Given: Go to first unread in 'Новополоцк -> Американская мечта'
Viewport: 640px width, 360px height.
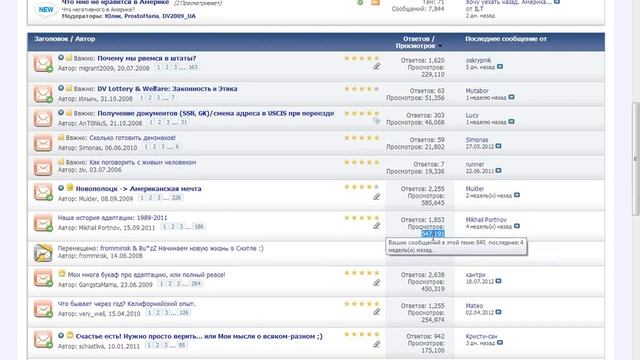Looking at the screenshot, I should [x=61, y=188].
